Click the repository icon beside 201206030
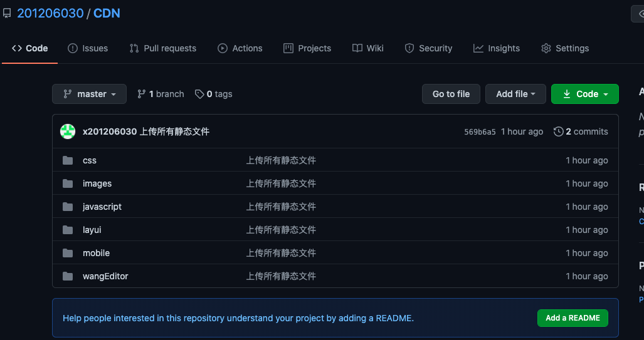The height and width of the screenshot is (340, 644). tap(7, 14)
